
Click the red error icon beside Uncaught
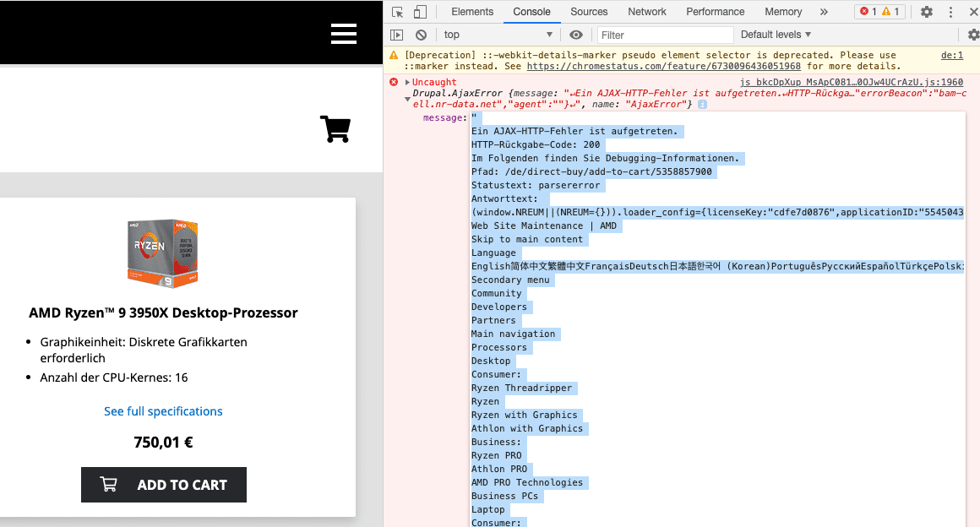click(x=394, y=82)
